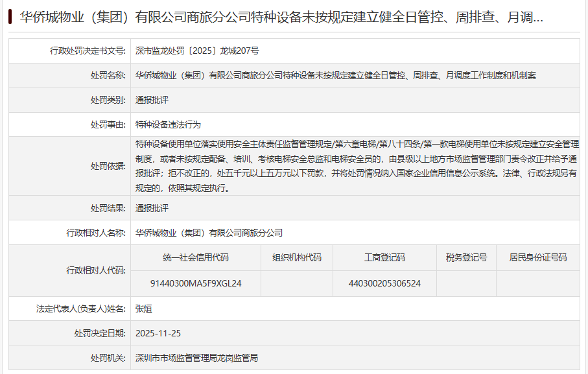Screen dimensions: 588x374
Task: Select 通报批评 in the 处罚结果 row
Action: pos(152,208)
